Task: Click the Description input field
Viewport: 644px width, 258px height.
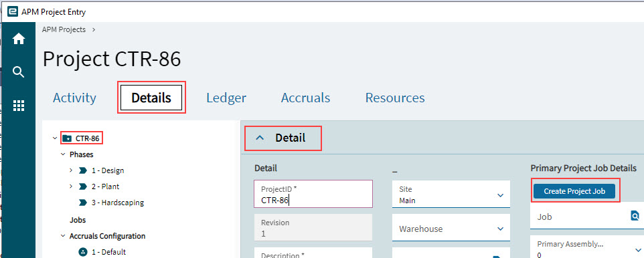Action: [313, 253]
